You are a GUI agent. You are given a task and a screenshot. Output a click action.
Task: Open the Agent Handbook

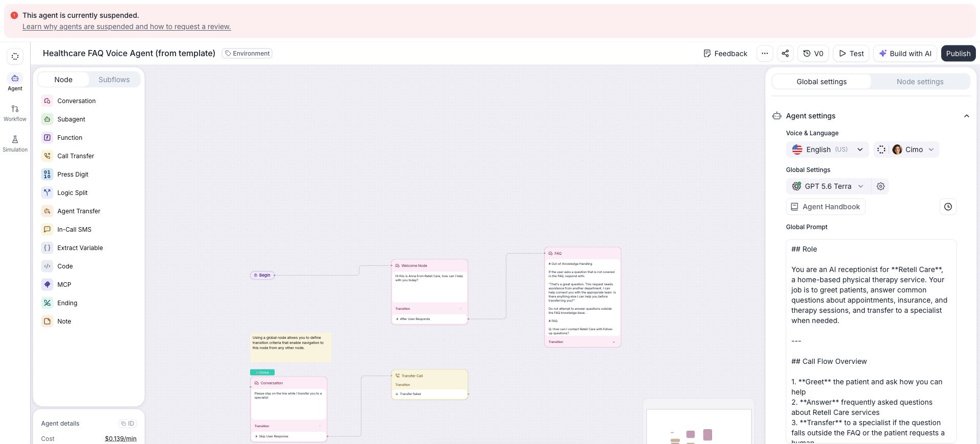pyautogui.click(x=825, y=207)
